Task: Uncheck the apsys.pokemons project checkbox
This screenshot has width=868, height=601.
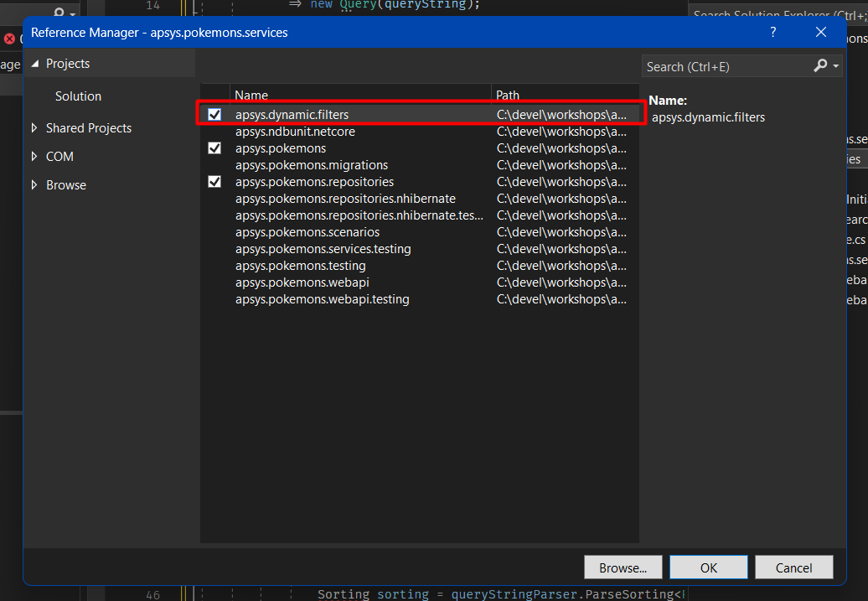Action: pyautogui.click(x=214, y=148)
